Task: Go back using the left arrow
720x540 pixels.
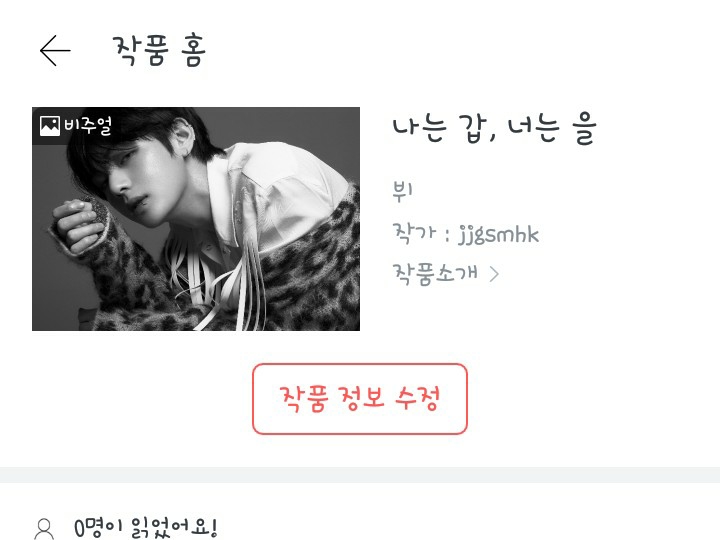Action: [55, 51]
